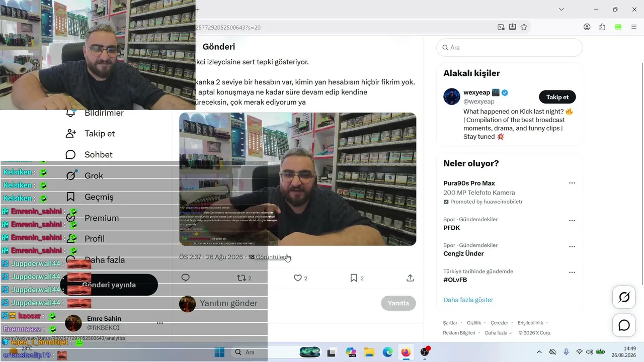Viewport: 644px width, 362px height.
Task: Switch to Firefox in taskbar
Action: point(406,352)
